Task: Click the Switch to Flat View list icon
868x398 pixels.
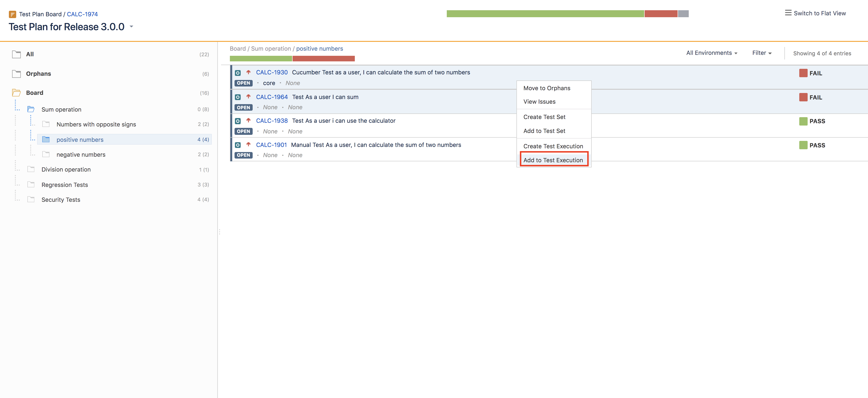Action: point(788,13)
